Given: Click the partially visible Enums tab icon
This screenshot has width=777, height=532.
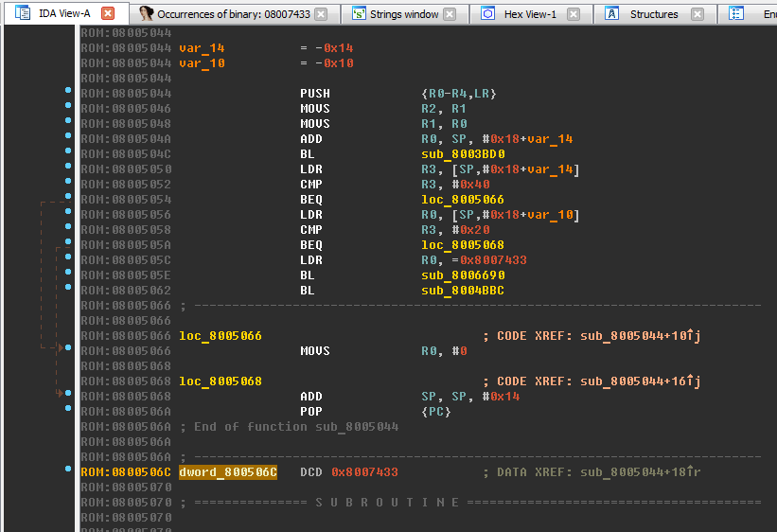Looking at the screenshot, I should (736, 14).
